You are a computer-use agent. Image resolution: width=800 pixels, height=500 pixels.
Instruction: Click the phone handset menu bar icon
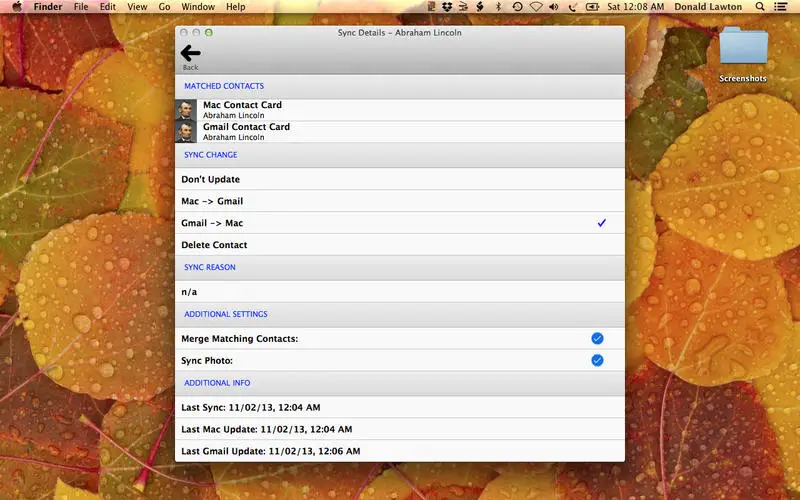pyautogui.click(x=573, y=7)
